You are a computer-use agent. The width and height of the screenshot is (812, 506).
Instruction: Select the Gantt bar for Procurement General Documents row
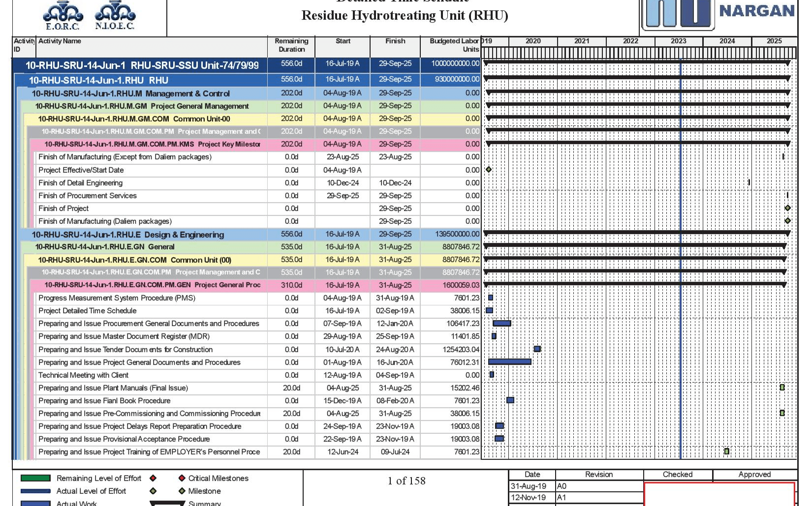(502, 323)
